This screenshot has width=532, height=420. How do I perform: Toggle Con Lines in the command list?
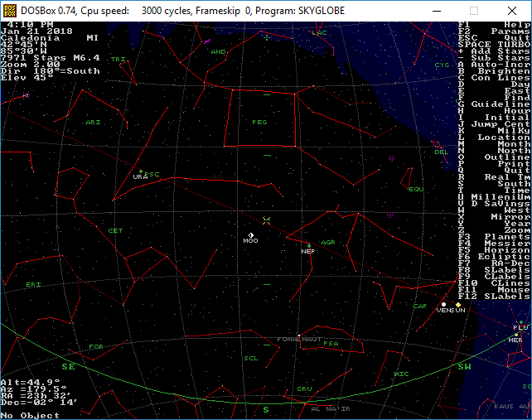click(x=495, y=78)
